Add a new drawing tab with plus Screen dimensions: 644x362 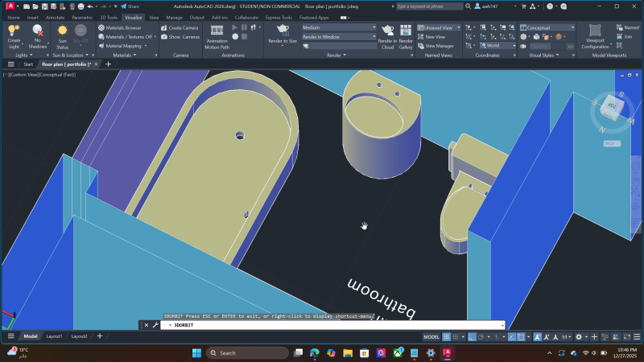(x=108, y=64)
